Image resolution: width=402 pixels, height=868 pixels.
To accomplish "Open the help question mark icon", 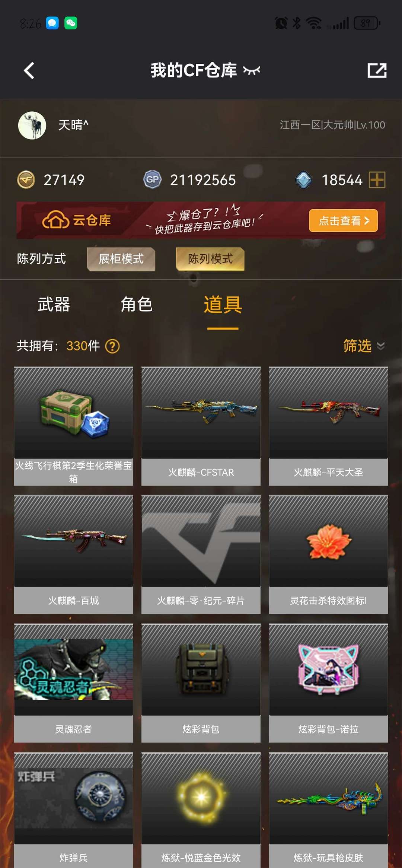I will click(x=112, y=346).
